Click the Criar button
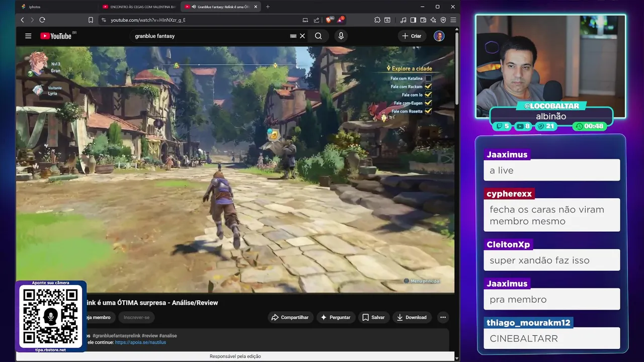The width and height of the screenshot is (644, 362). pos(412,36)
